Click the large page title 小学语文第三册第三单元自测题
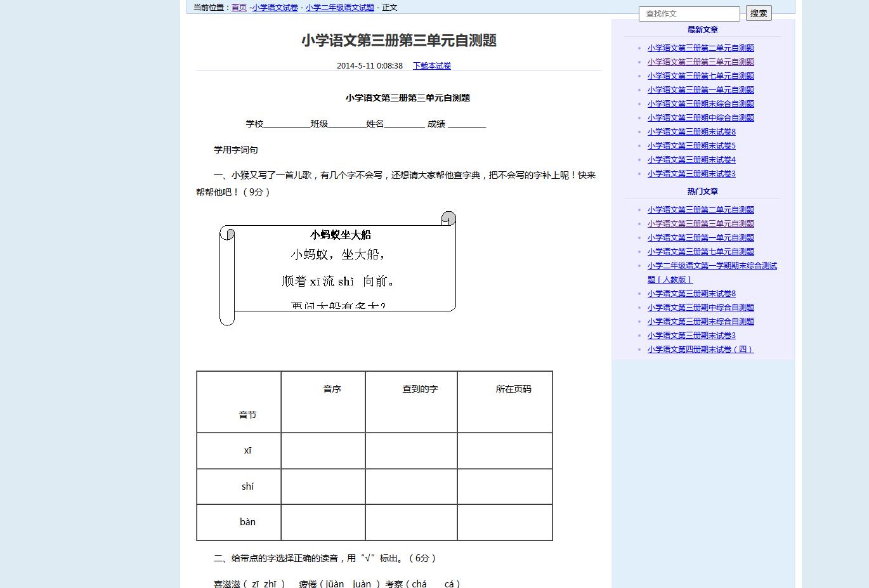 click(399, 41)
